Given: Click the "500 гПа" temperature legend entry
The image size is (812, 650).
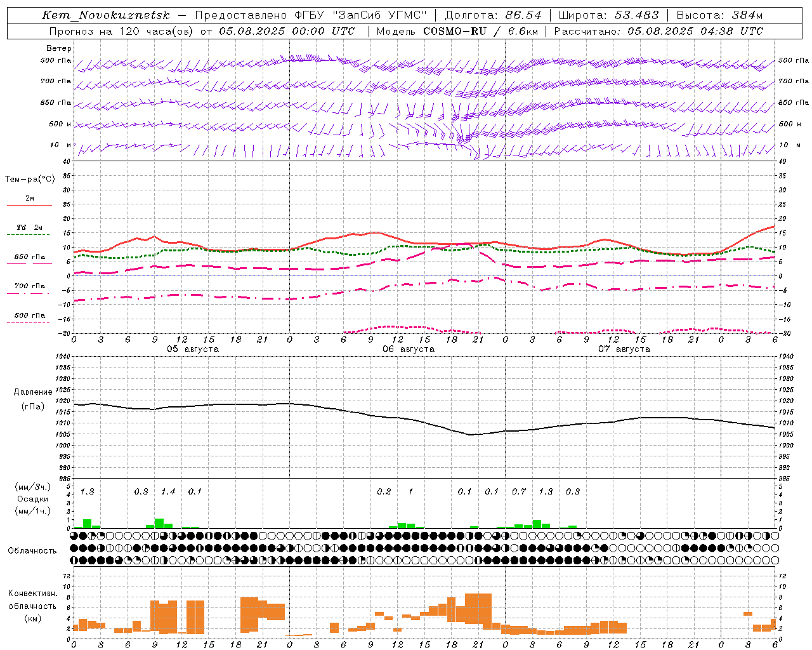Looking at the screenshot, I should click(x=30, y=315).
